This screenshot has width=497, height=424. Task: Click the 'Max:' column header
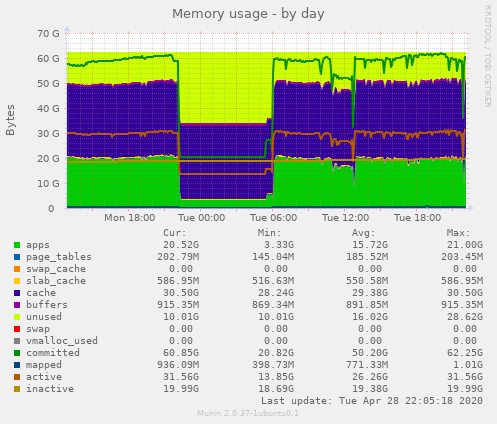(459, 233)
